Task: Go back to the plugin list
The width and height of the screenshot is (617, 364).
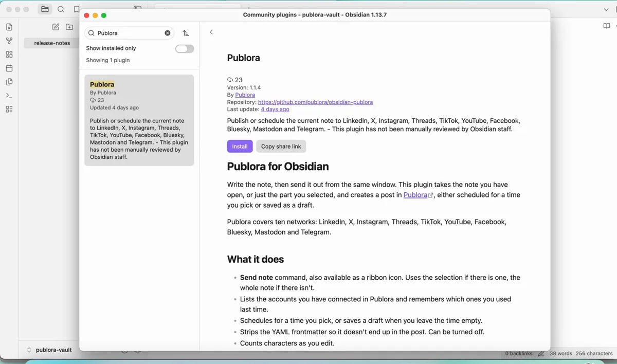Action: coord(211,32)
